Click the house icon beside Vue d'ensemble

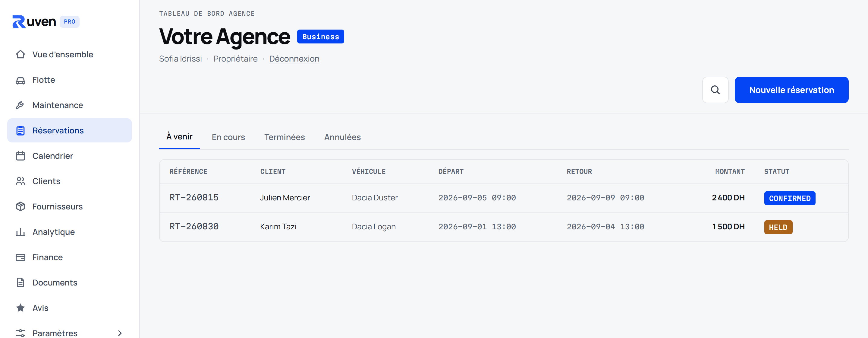pyautogui.click(x=20, y=54)
